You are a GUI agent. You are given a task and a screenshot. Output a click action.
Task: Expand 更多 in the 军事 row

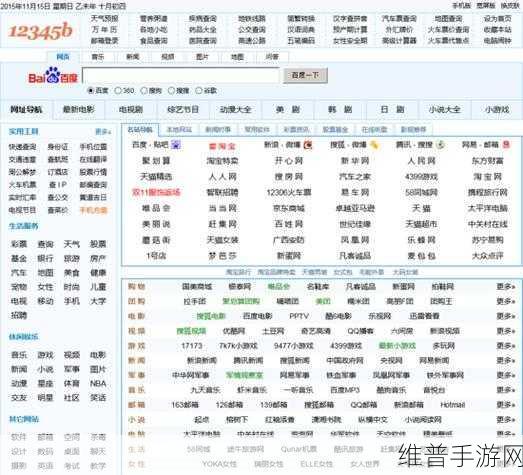coord(505,375)
